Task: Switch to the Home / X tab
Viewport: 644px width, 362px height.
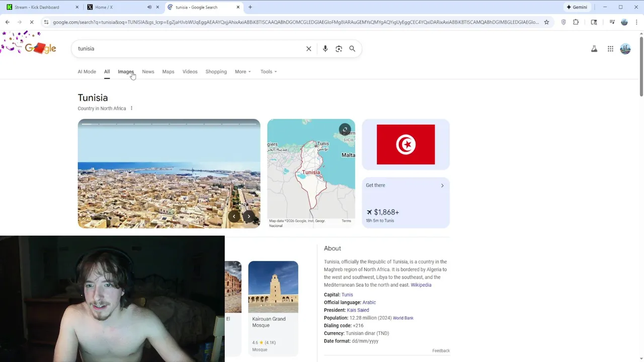Action: [x=122, y=7]
